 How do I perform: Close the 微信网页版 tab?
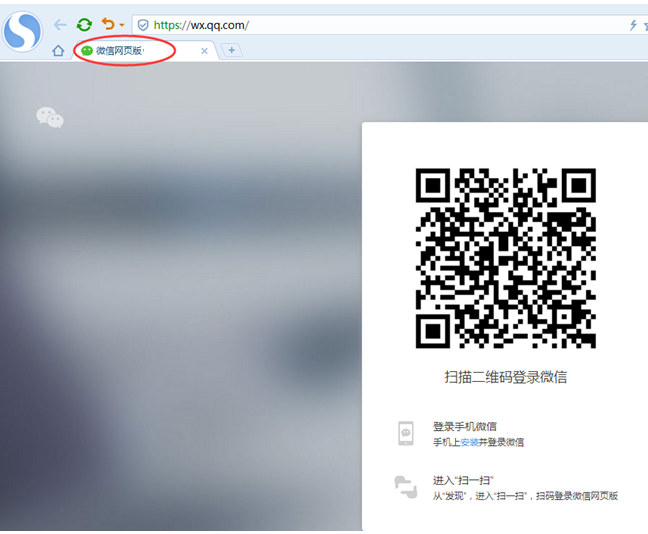click(205, 50)
